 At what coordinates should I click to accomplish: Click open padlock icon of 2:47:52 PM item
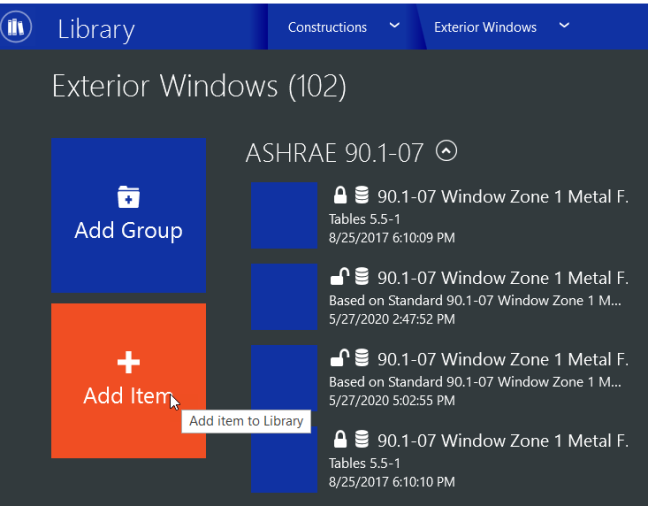click(x=340, y=277)
